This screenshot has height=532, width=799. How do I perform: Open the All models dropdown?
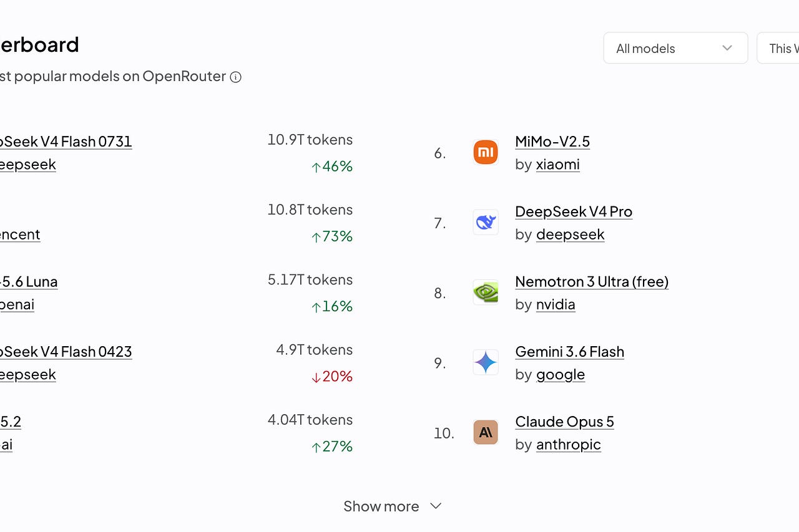[x=675, y=48]
